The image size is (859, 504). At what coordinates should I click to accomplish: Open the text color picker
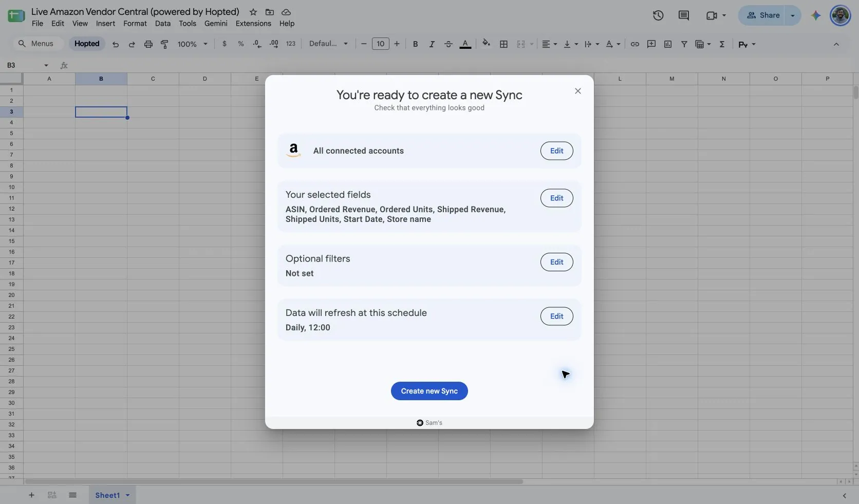[x=465, y=44]
